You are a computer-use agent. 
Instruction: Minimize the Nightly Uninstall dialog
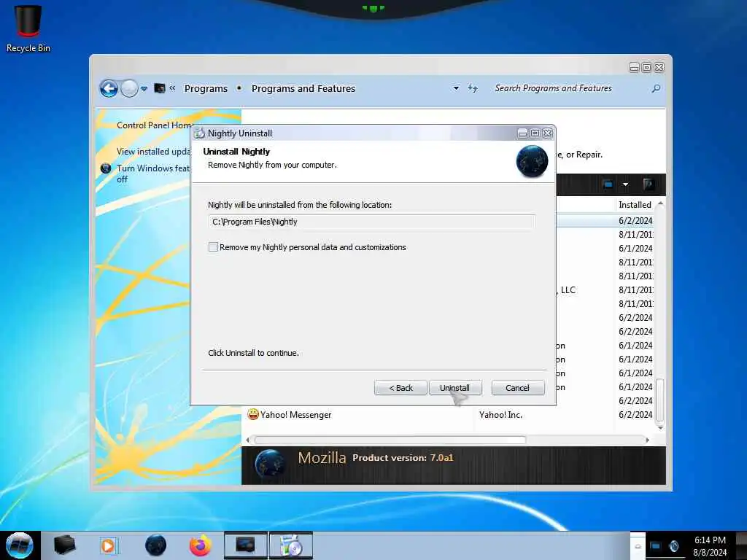522,133
